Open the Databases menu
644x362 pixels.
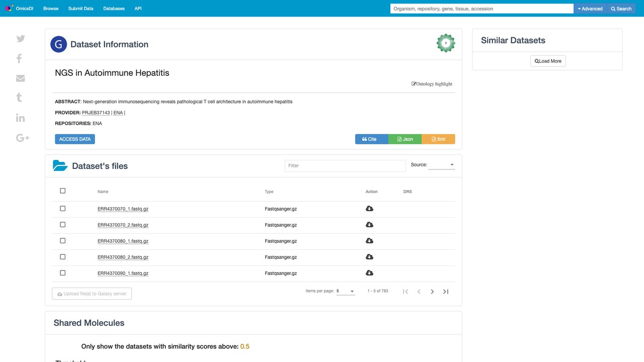pyautogui.click(x=114, y=9)
